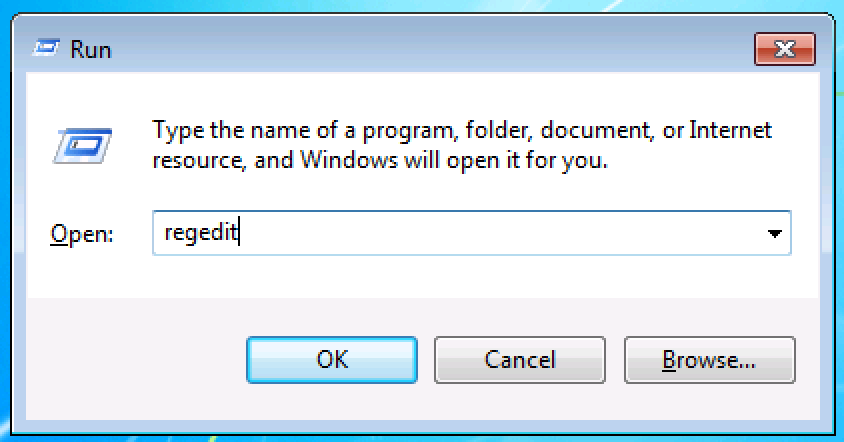The height and width of the screenshot is (442, 844).
Task: Click the 'Type the name of a program' line
Action: (462, 131)
